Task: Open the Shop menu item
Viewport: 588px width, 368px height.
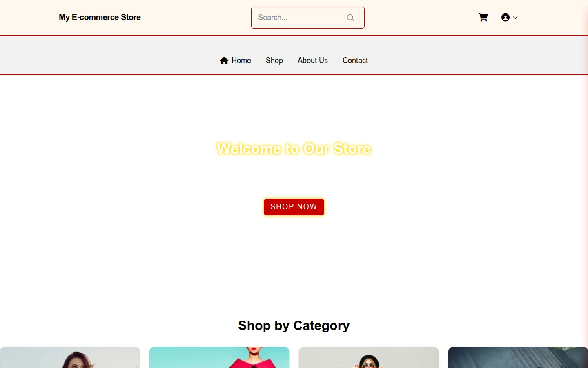Action: point(274,61)
